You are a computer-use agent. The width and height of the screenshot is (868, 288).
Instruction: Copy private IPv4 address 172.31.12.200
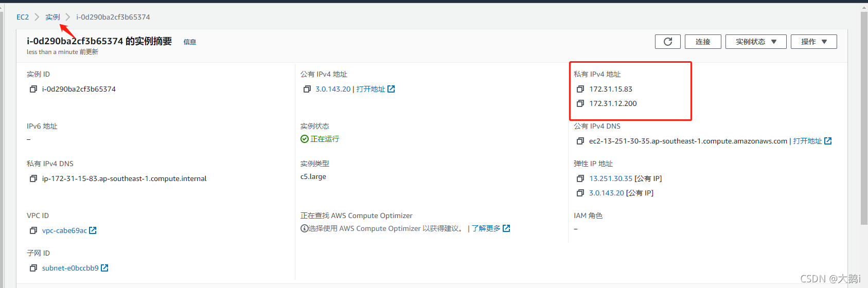pyautogui.click(x=580, y=103)
